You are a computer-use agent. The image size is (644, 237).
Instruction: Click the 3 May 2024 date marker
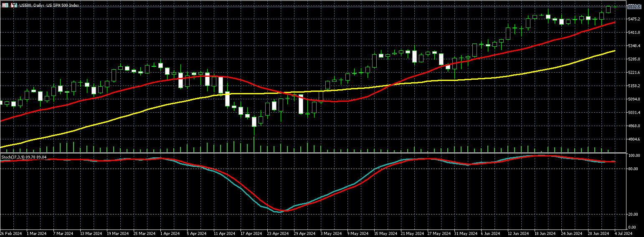pyautogui.click(x=330, y=234)
